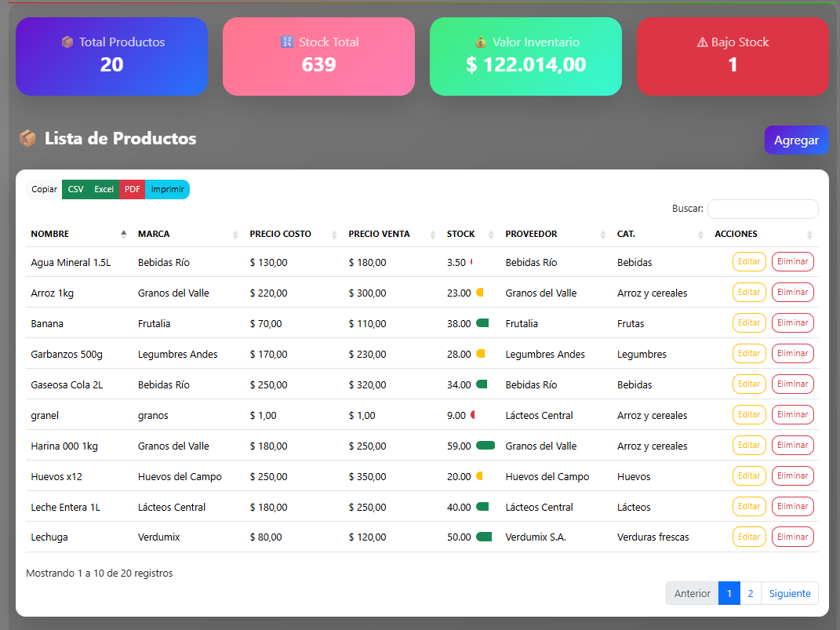Focus the Buscar search field
Screen dimensions: 840x630
(x=762, y=209)
